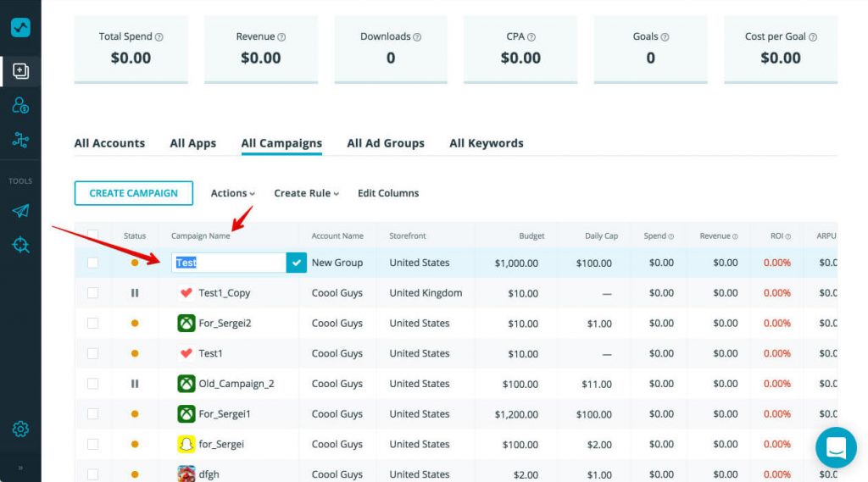Click pause status icon for Test1_Copy
Viewport: 868px width, 482px height.
135,293
